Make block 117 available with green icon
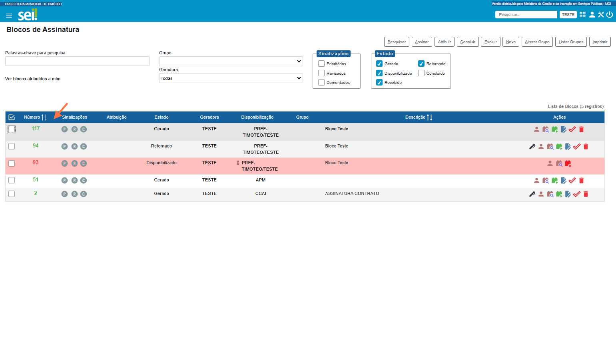Screen dimensions: 616x364 pos(555,129)
